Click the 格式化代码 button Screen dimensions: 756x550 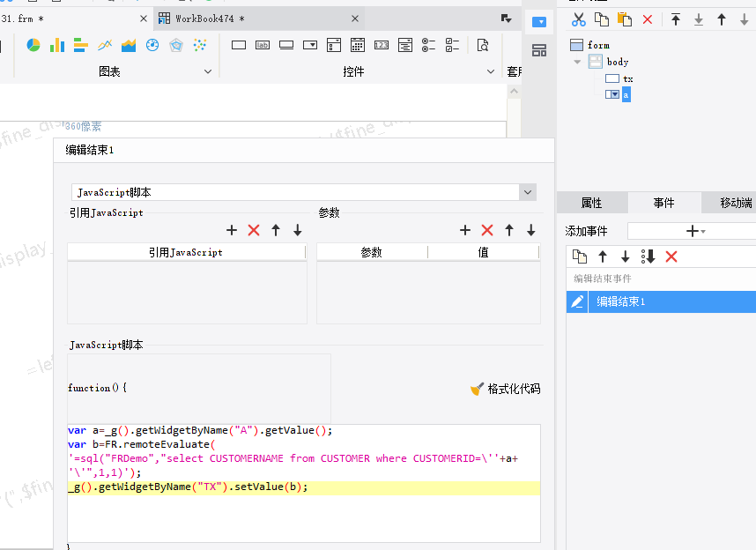click(x=506, y=389)
